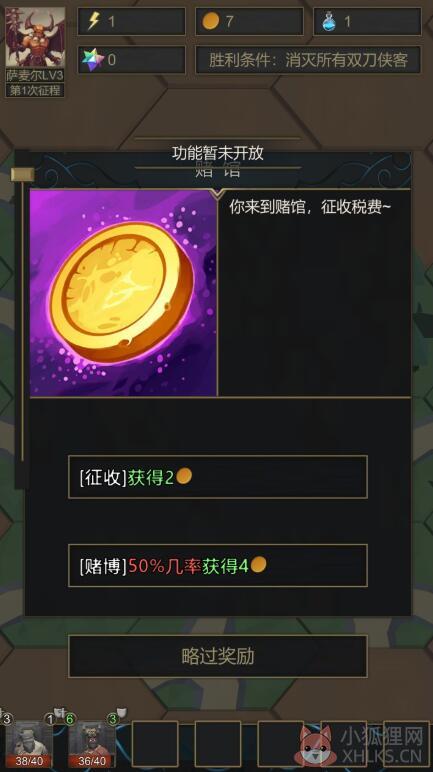Tap the lightning energy icon
The width and height of the screenshot is (433, 772).
[93, 21]
